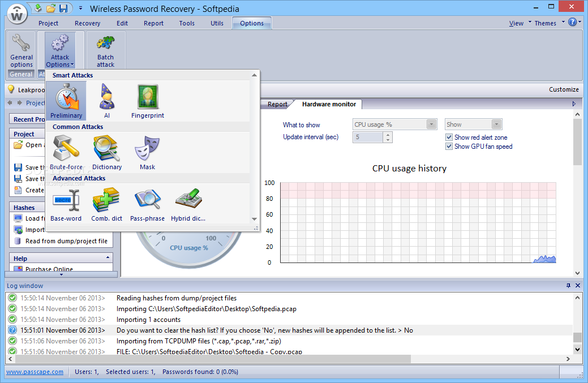Select 'Reading hashes from dump/project files' row

(x=289, y=298)
